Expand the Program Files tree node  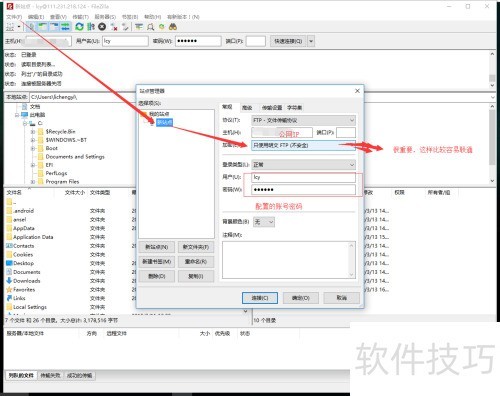click(x=33, y=182)
